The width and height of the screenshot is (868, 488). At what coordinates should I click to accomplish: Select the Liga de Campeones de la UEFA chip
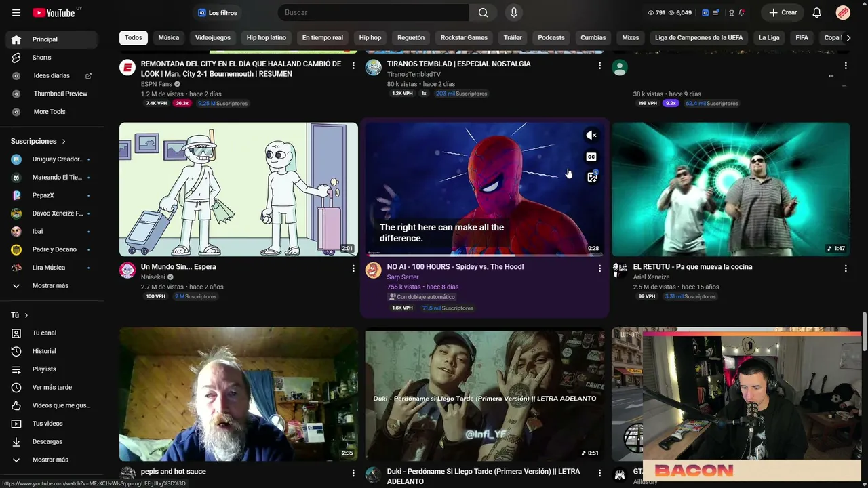[699, 38]
